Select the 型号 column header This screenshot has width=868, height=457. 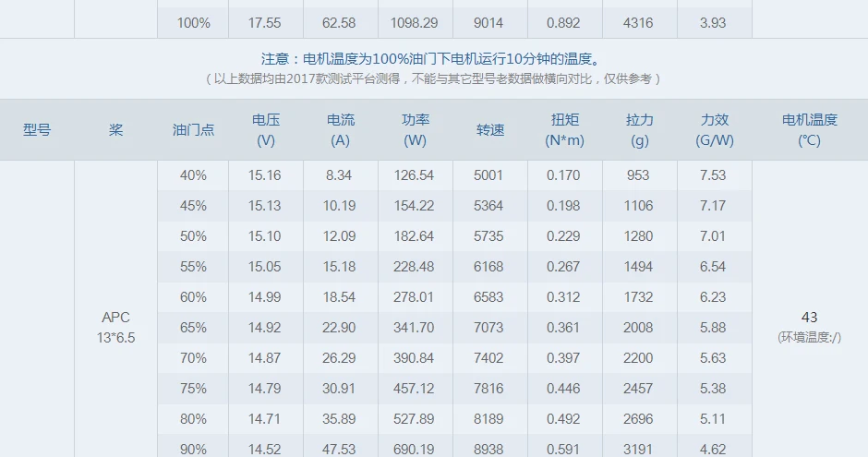click(x=37, y=130)
